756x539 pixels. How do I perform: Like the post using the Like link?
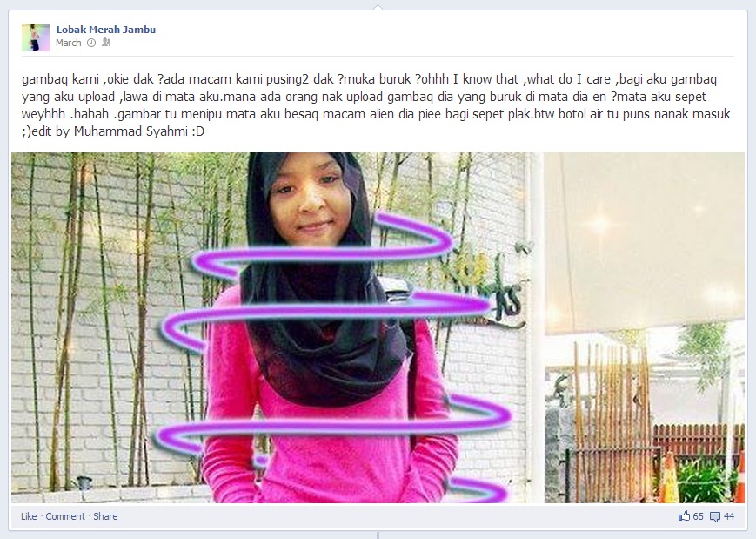[29, 516]
